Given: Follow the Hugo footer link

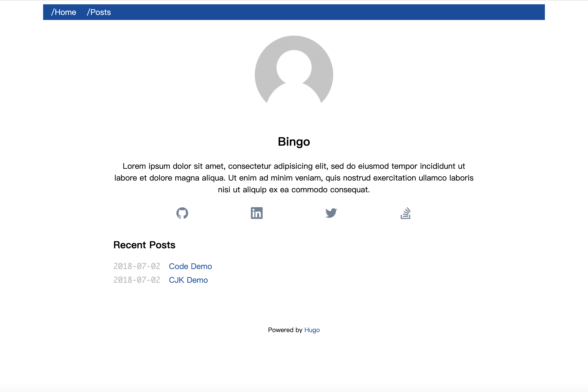Looking at the screenshot, I should tap(312, 330).
